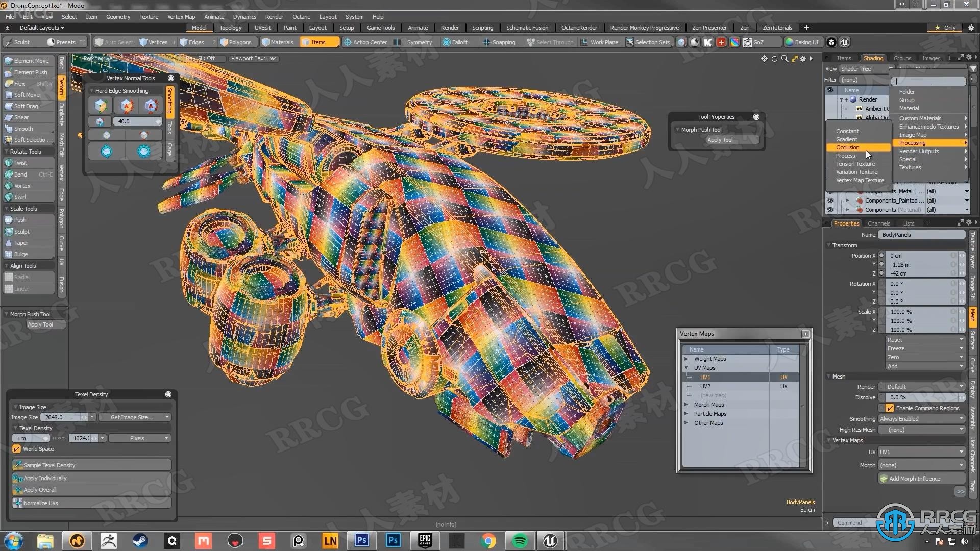
Task: Open the Default Layouts dropdown
Action: coord(41,28)
